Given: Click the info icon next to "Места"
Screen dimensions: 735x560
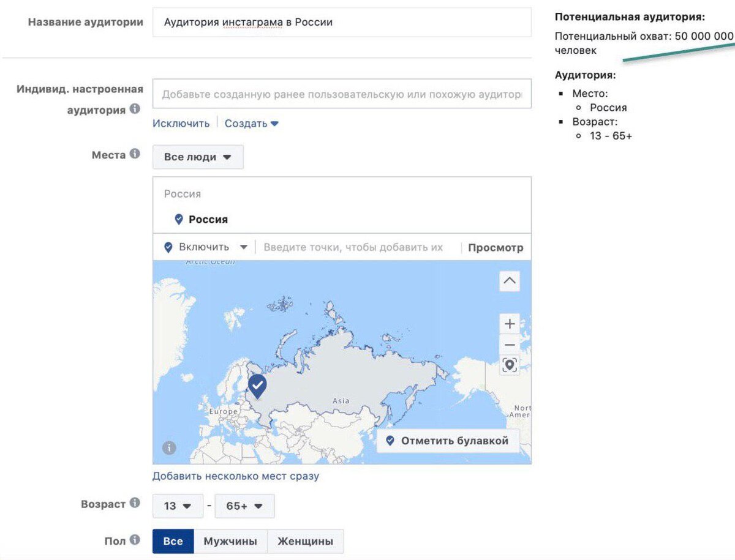Looking at the screenshot, I should [x=136, y=155].
